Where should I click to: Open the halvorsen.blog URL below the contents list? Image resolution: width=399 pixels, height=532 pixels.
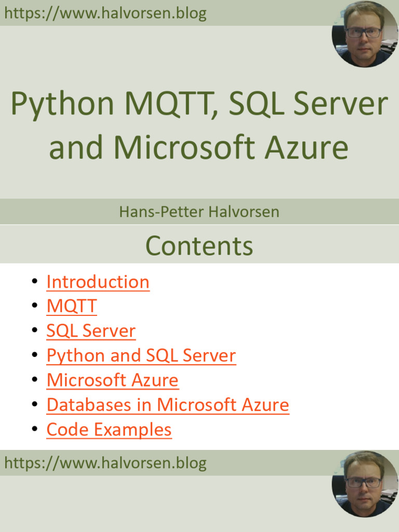tap(105, 463)
